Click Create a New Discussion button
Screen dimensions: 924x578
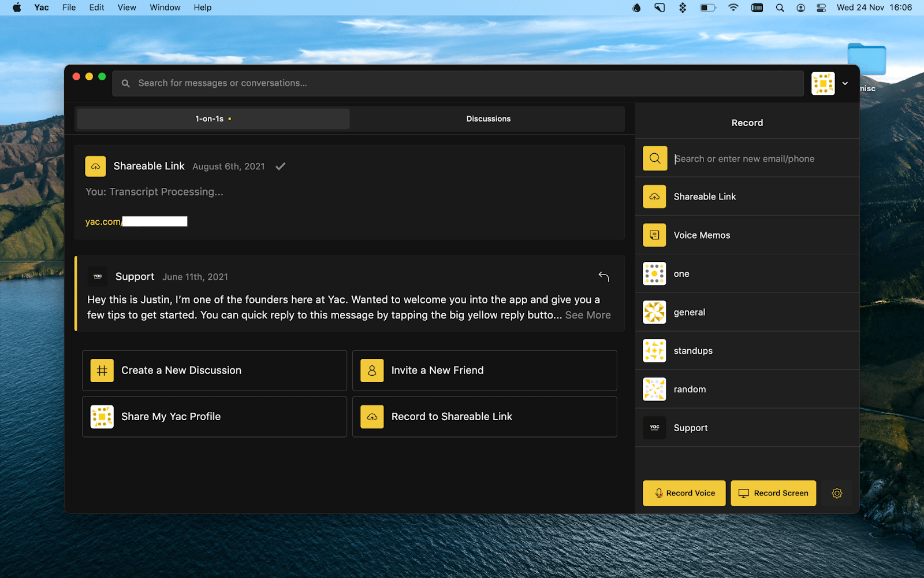(214, 370)
